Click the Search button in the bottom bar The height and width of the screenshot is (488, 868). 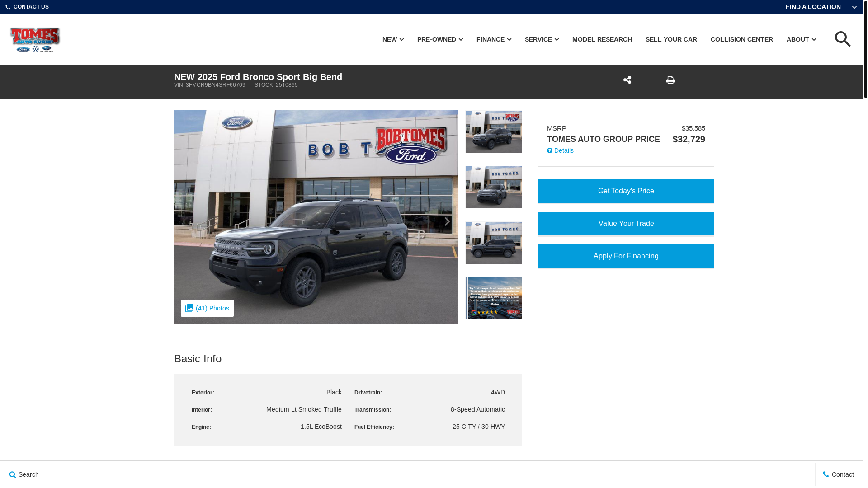coord(24,474)
